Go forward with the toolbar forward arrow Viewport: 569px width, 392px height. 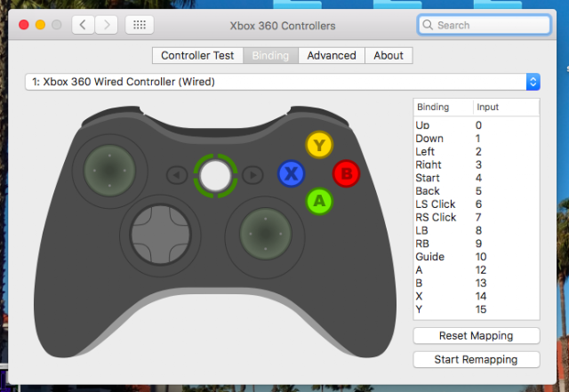coord(107,25)
